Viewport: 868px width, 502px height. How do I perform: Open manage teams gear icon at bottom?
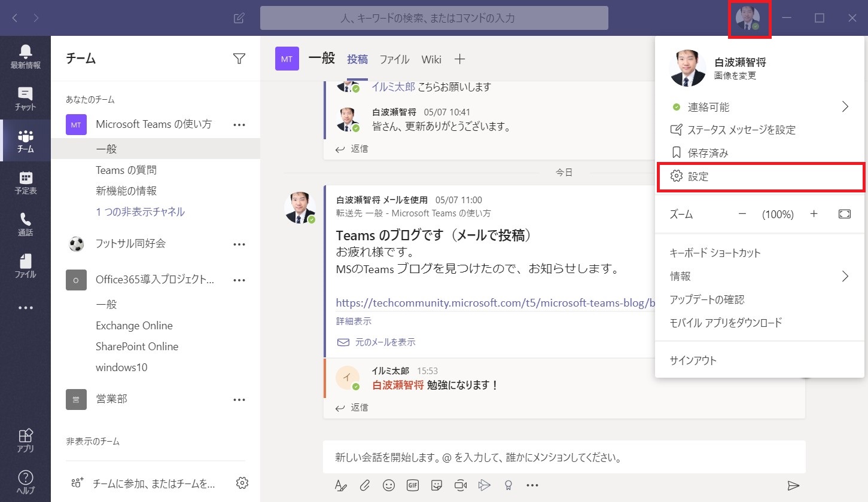pyautogui.click(x=242, y=483)
